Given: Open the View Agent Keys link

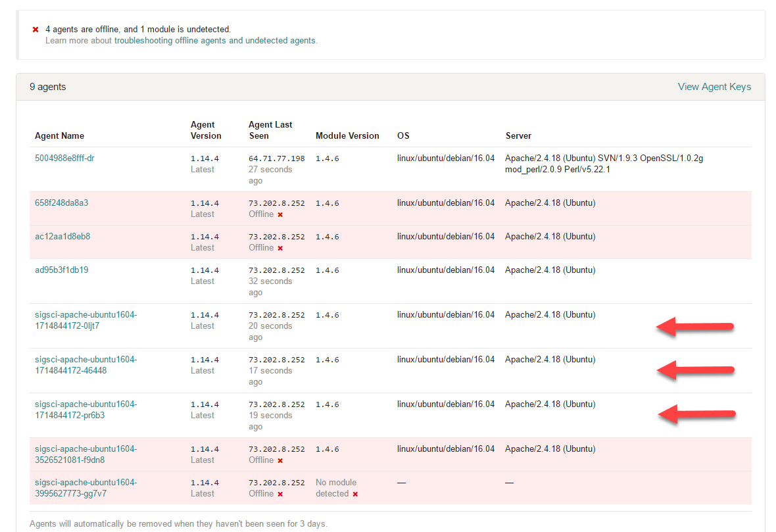Looking at the screenshot, I should (x=714, y=87).
